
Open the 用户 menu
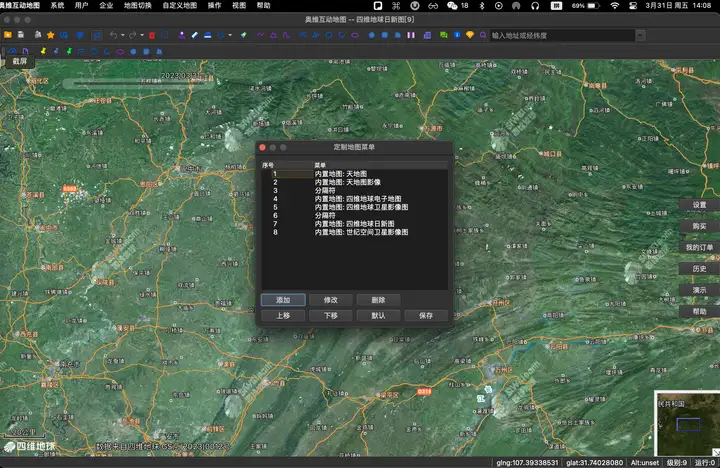pyautogui.click(x=82, y=6)
